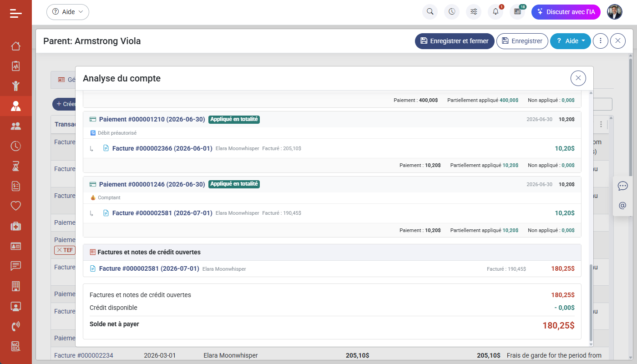Open the blue Aide dropdown button

[x=571, y=41]
